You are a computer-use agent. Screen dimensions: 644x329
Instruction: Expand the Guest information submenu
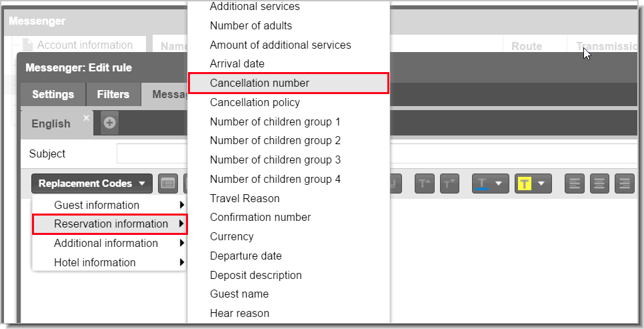point(109,205)
